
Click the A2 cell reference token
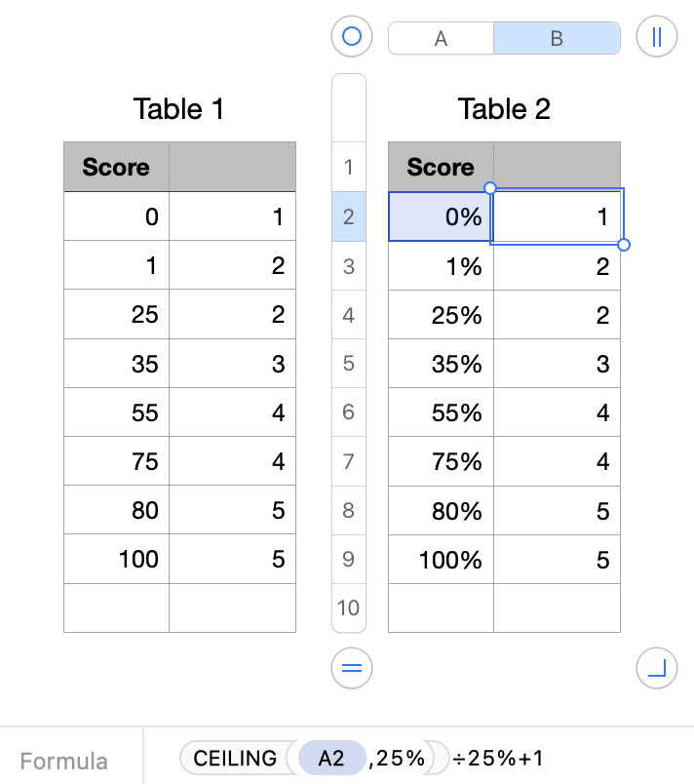(331, 758)
